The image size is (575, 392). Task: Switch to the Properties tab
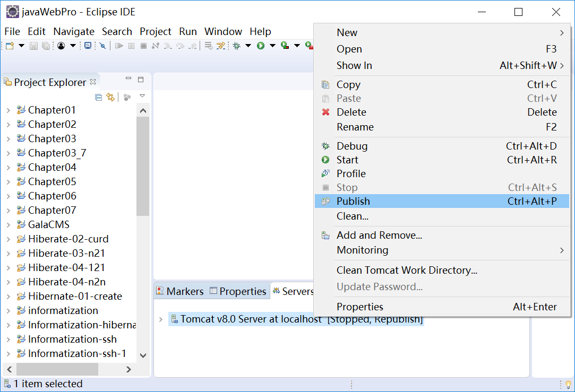pos(238,291)
